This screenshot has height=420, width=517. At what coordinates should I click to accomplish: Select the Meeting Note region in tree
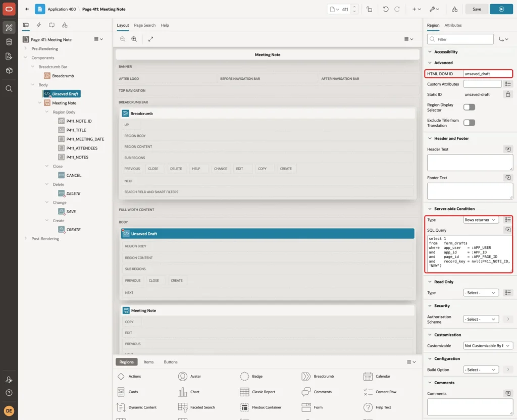64,103
